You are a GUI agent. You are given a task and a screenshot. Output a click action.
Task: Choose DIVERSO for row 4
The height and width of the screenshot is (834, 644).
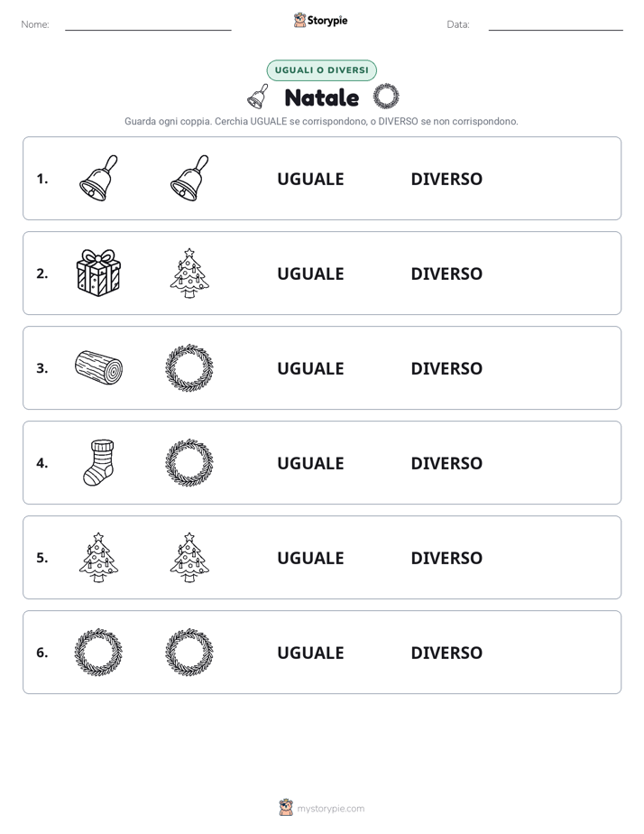446,463
